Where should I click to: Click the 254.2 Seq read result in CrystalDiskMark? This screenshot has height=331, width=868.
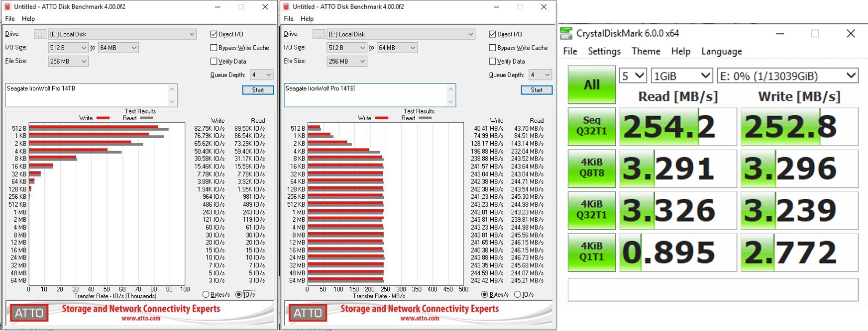click(x=678, y=126)
